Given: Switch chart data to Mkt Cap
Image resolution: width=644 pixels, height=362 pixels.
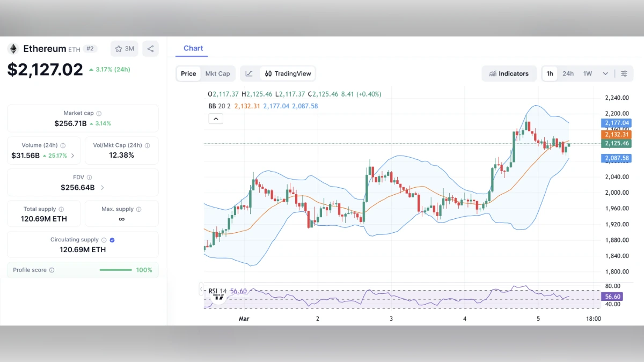Looking at the screenshot, I should tap(218, 73).
